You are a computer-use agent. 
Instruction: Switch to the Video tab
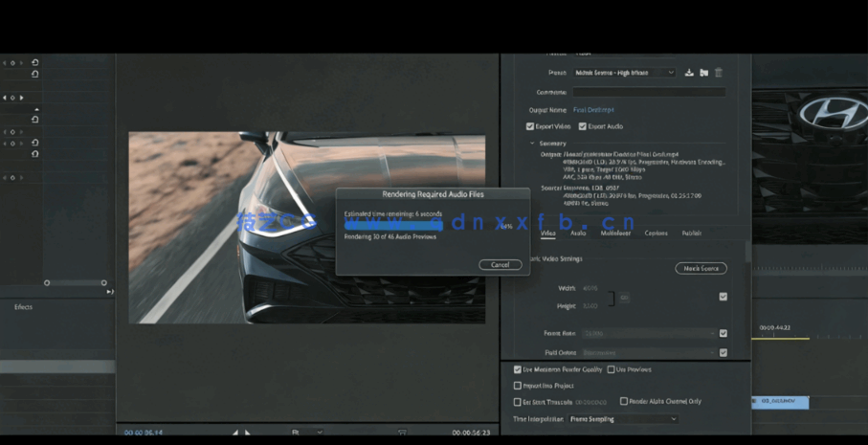[548, 234]
